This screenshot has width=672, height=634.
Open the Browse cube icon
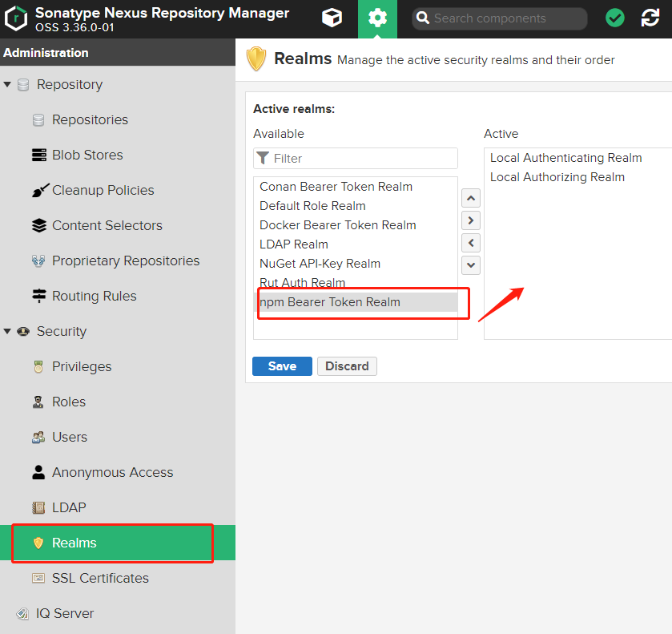pos(332,18)
